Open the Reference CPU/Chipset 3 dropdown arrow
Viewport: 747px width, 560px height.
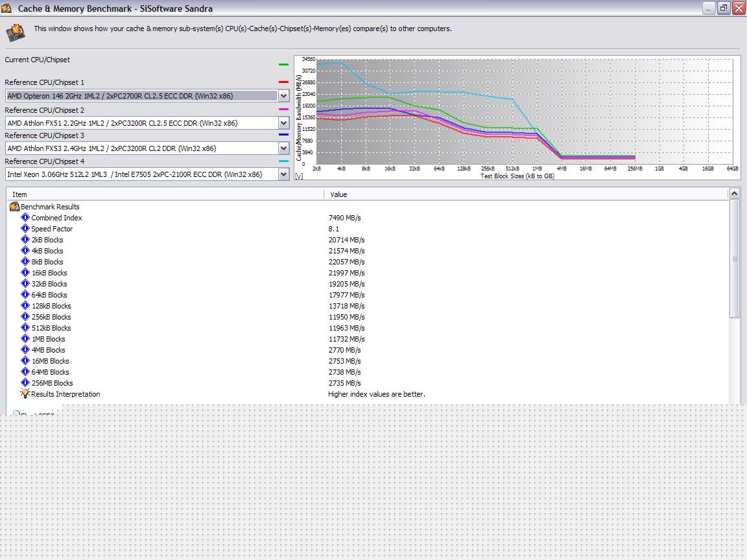tap(283, 148)
